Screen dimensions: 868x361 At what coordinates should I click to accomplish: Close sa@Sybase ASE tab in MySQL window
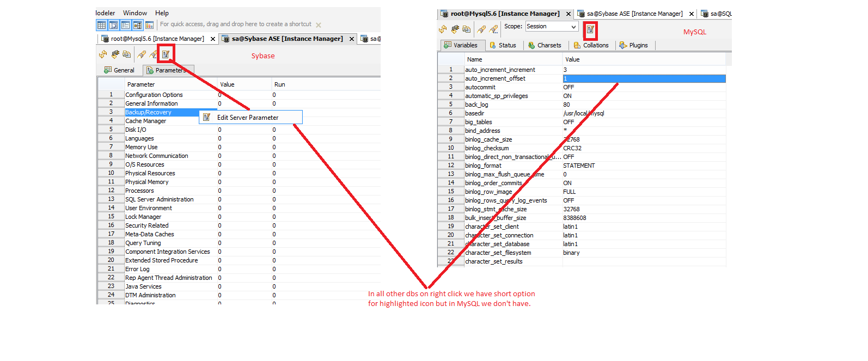[x=692, y=14]
